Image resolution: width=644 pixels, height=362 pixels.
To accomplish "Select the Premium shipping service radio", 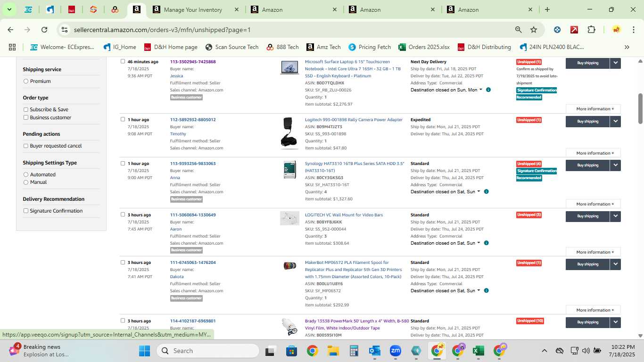I will click(x=26, y=81).
